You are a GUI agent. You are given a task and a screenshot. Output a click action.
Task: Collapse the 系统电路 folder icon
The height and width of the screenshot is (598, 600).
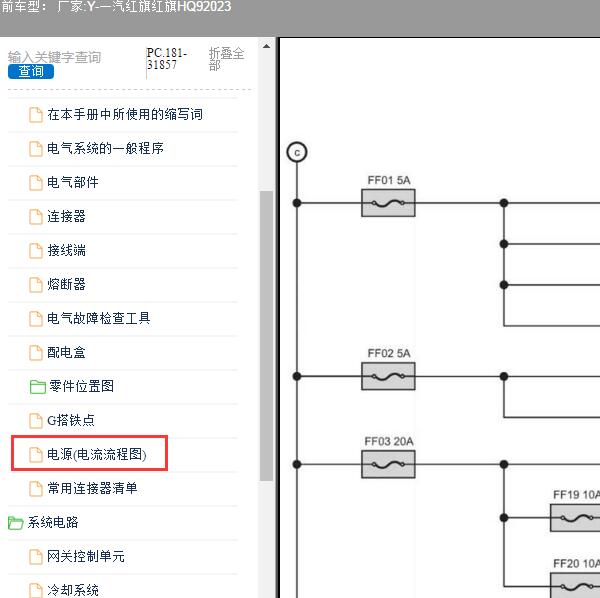click(x=15, y=523)
